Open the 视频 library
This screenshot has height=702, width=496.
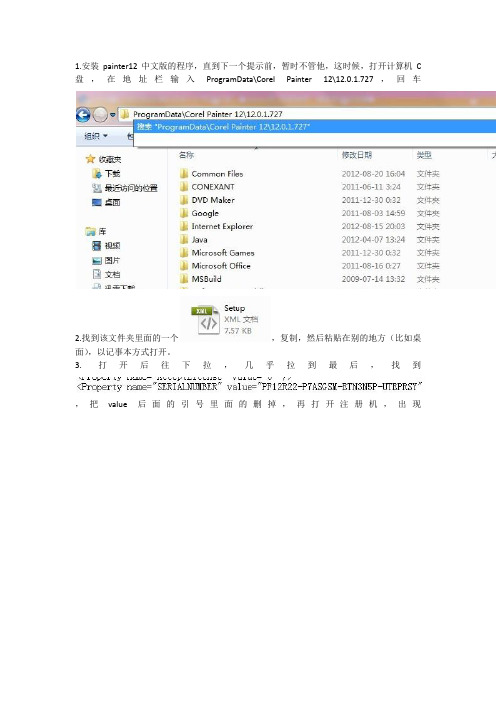[112, 245]
